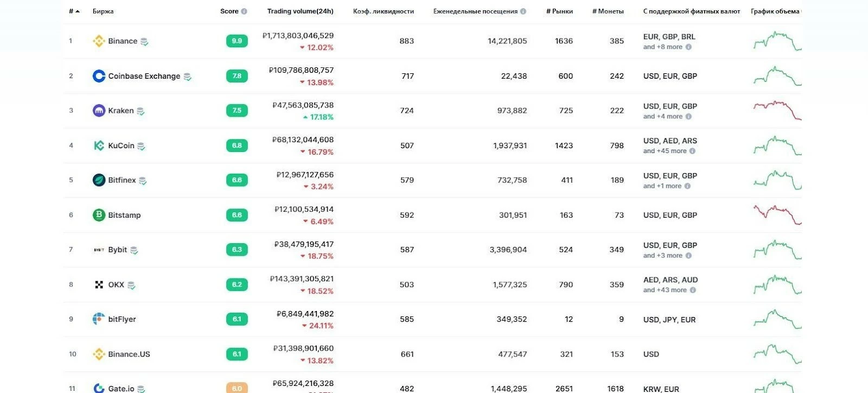The height and width of the screenshot is (393, 868).
Task: Click the proof-of-reserves badge beside Binance
Action: click(144, 42)
